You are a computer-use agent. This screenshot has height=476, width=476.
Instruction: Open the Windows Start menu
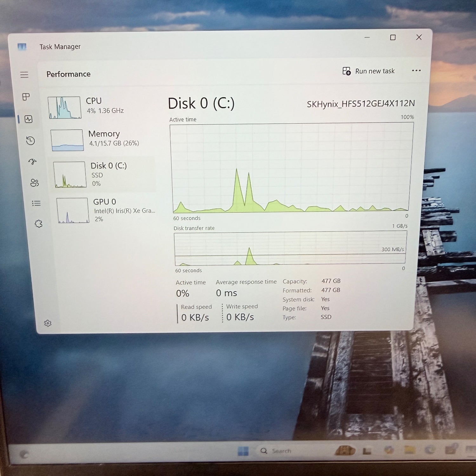coord(243,451)
